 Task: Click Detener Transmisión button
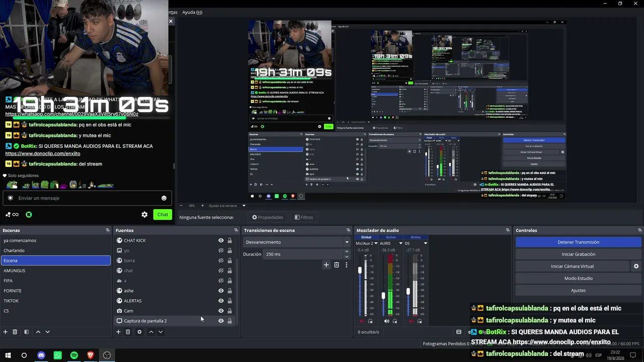(578, 242)
